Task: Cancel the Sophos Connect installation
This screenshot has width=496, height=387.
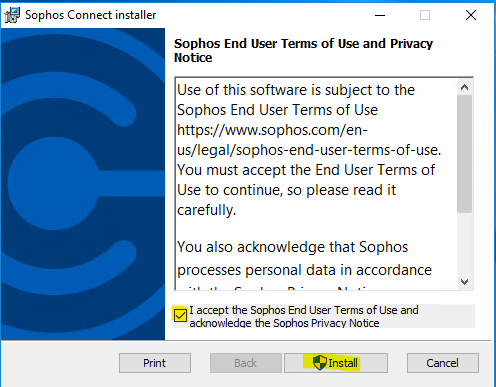Action: tap(443, 363)
